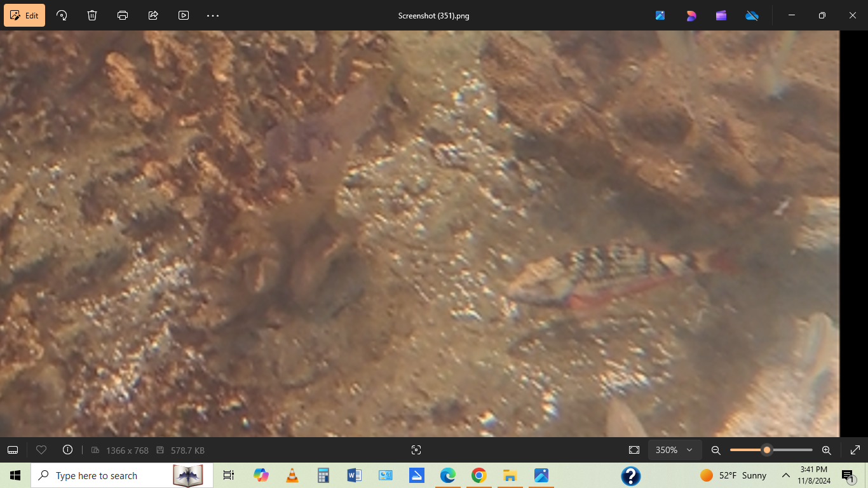The width and height of the screenshot is (868, 488).
Task: Open Google Chrome from the taskbar
Action: tap(478, 475)
